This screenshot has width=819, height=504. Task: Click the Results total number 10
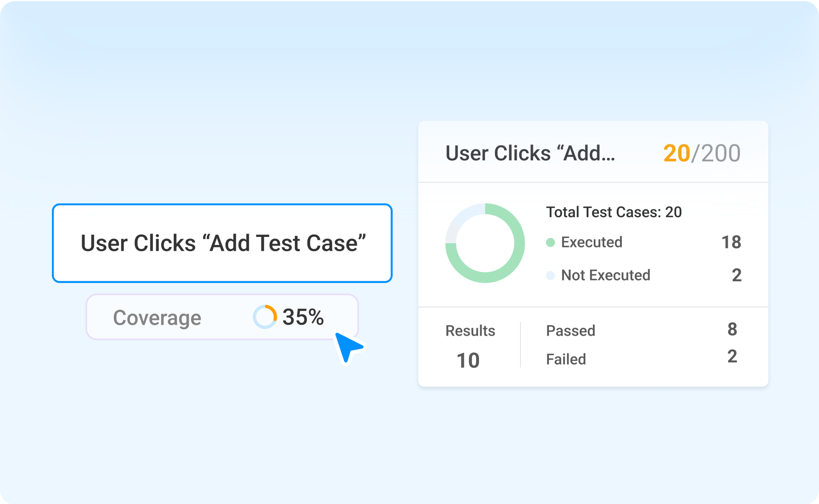(468, 360)
